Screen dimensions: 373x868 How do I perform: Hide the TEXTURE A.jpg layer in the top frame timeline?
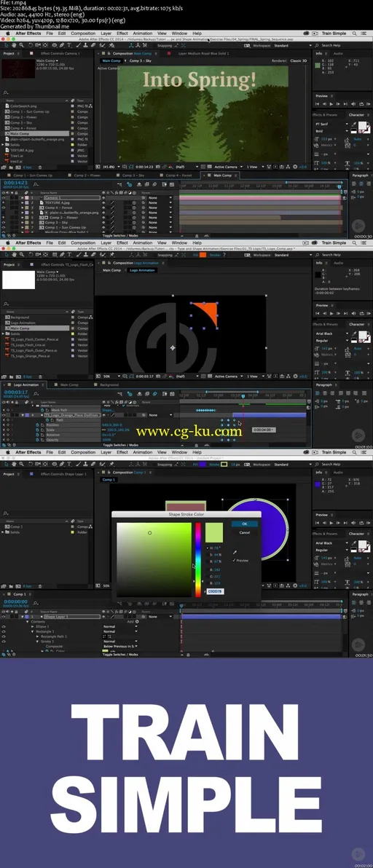tap(4, 202)
